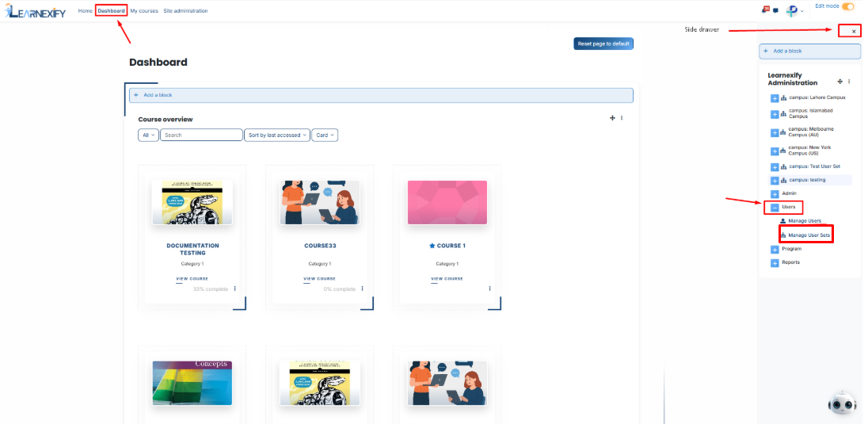Open the notifications bell icon
The image size is (868, 424).
766,10
